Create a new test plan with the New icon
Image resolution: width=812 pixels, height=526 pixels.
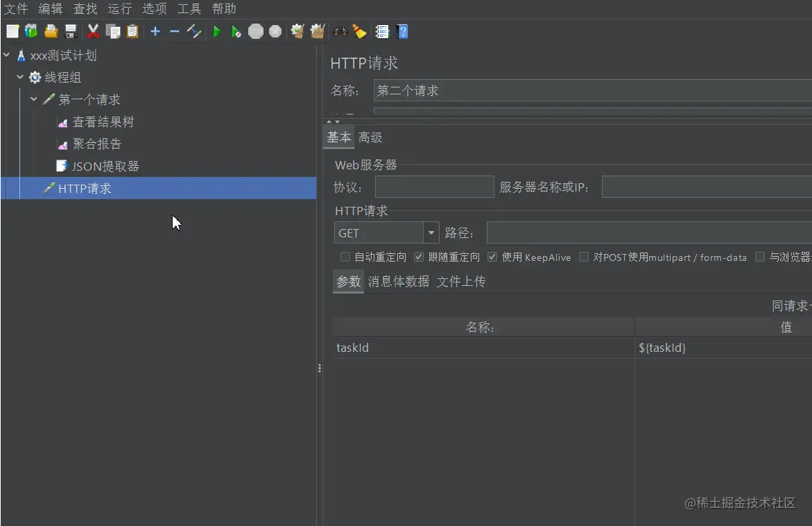click(12, 32)
